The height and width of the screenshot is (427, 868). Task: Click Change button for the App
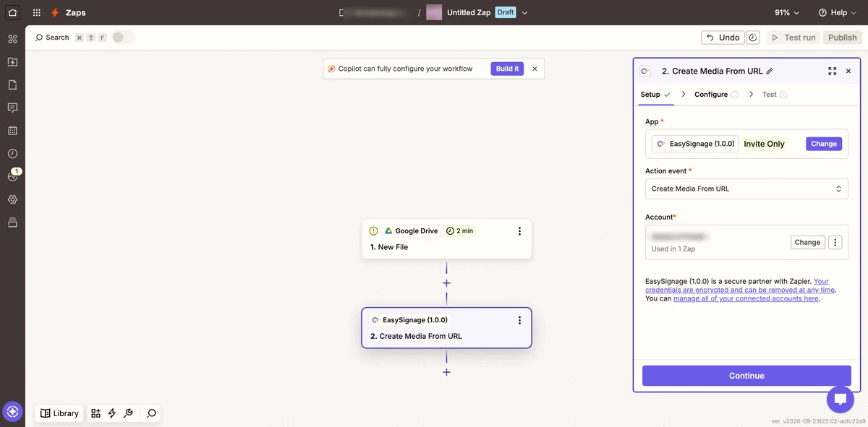(824, 144)
